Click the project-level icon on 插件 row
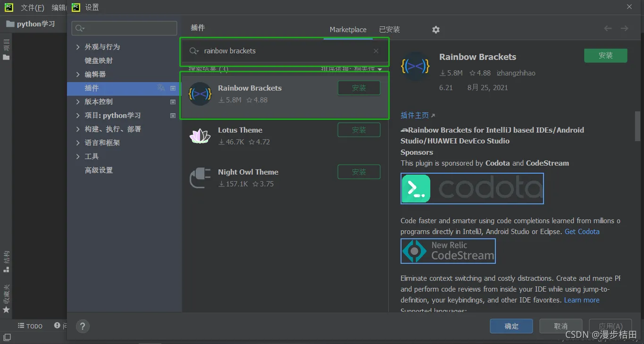The width and height of the screenshot is (644, 344). point(173,88)
